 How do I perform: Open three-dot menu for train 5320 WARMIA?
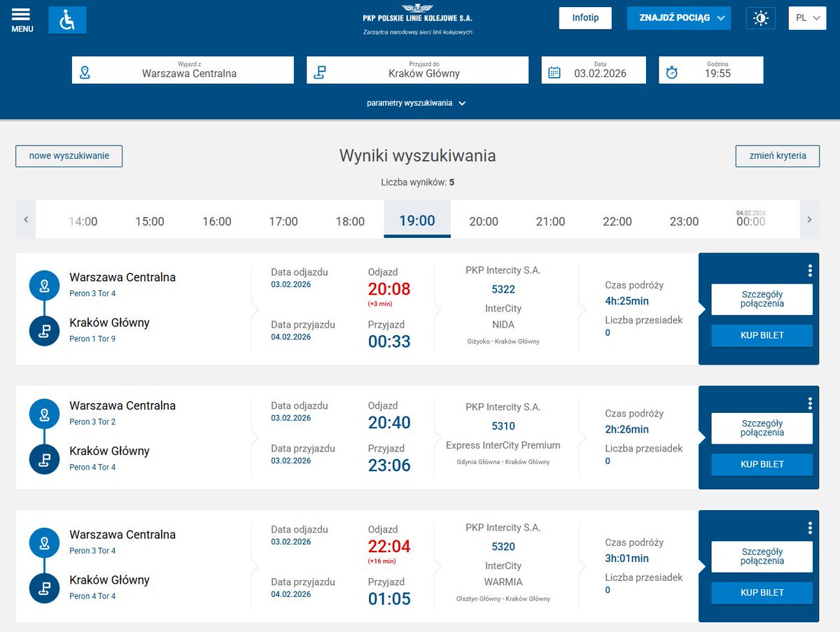click(810, 528)
